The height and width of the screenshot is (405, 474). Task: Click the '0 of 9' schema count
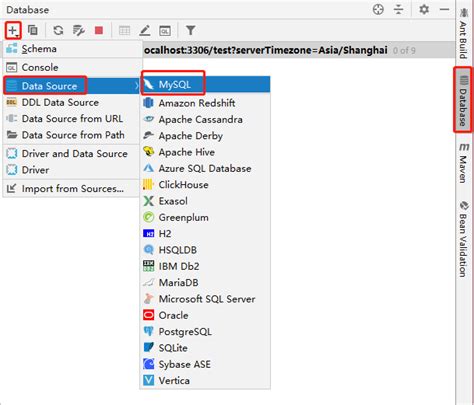point(404,51)
